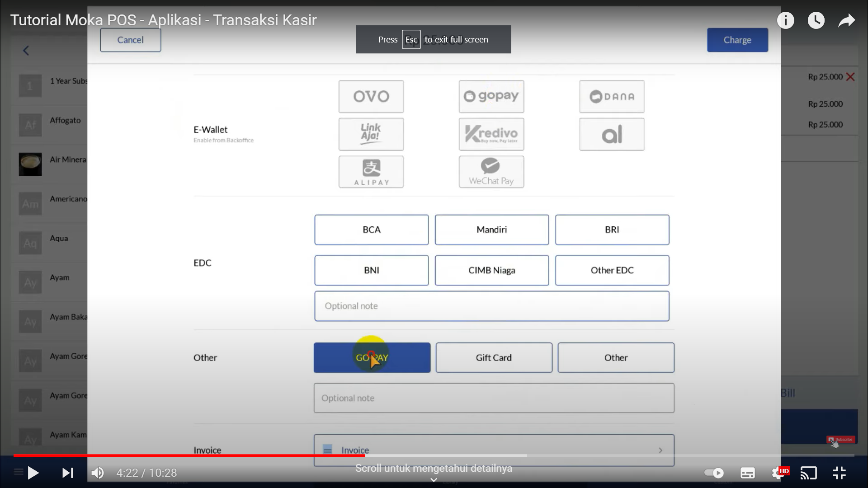Click the Ayam item in the list
This screenshot has height=488, width=868.
click(50, 282)
